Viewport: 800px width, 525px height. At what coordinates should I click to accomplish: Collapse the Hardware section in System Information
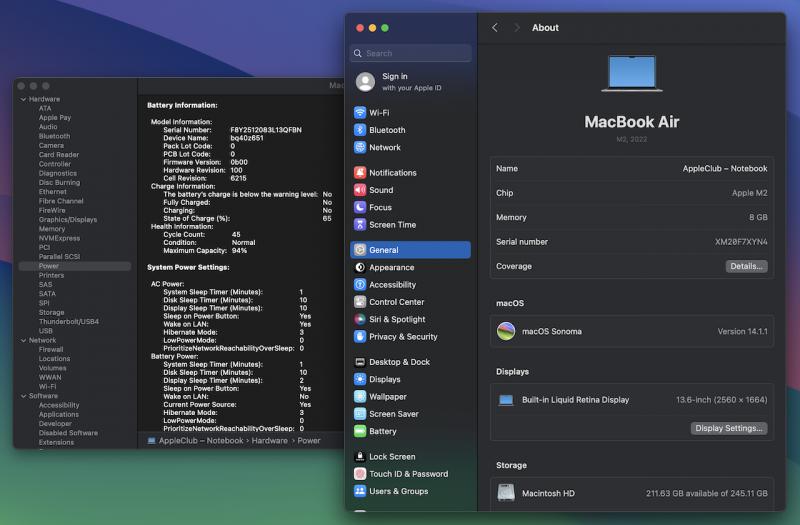pos(23,99)
